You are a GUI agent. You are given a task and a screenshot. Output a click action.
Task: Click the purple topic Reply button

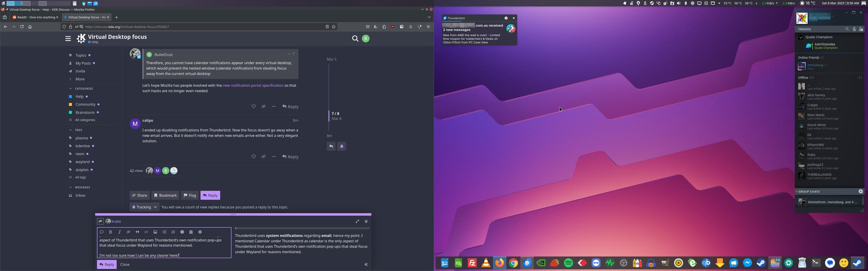coord(210,195)
